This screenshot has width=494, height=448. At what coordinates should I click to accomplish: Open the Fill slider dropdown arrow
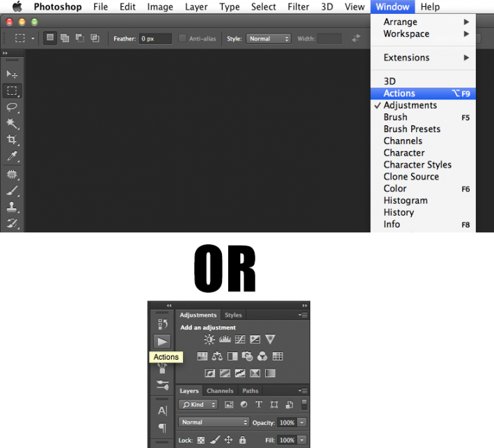(302, 440)
